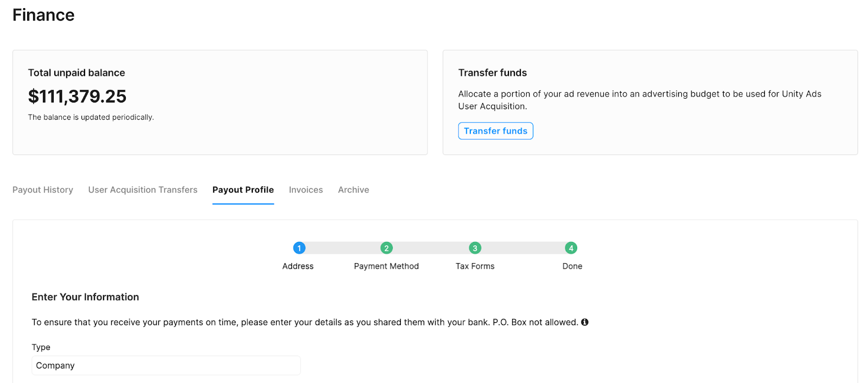
Task: Select the Payout Profile tab
Action: pyautogui.click(x=243, y=190)
